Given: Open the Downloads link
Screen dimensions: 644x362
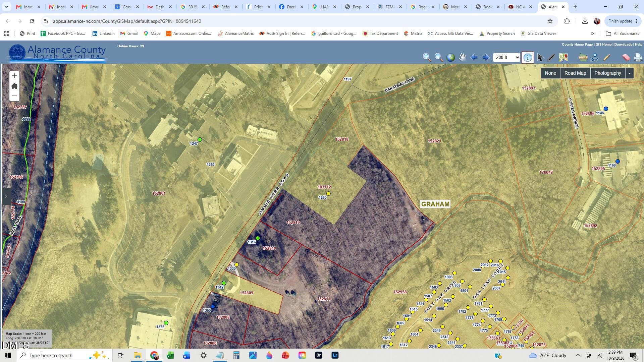Looking at the screenshot, I should pos(623,45).
